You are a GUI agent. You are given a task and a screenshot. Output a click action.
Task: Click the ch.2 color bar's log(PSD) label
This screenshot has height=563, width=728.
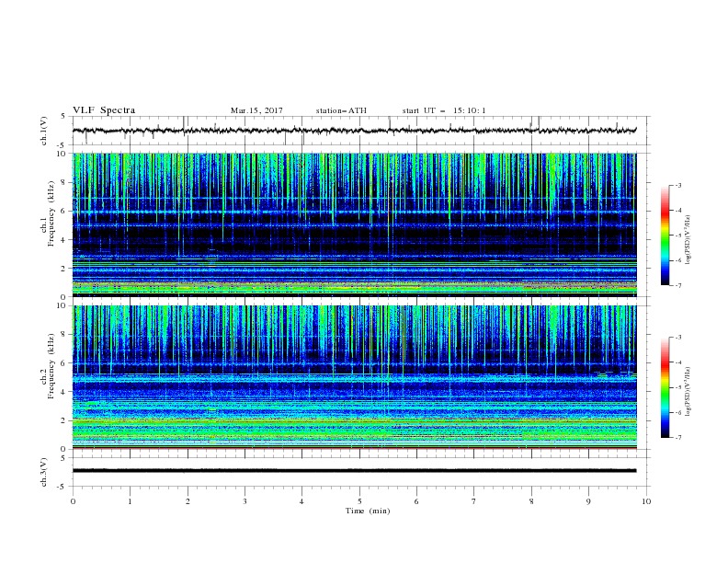688,391
